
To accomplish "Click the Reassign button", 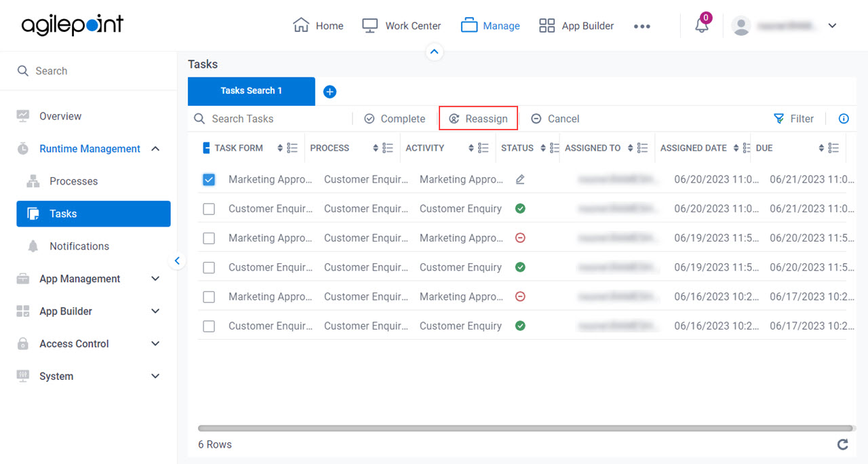I will click(x=478, y=119).
